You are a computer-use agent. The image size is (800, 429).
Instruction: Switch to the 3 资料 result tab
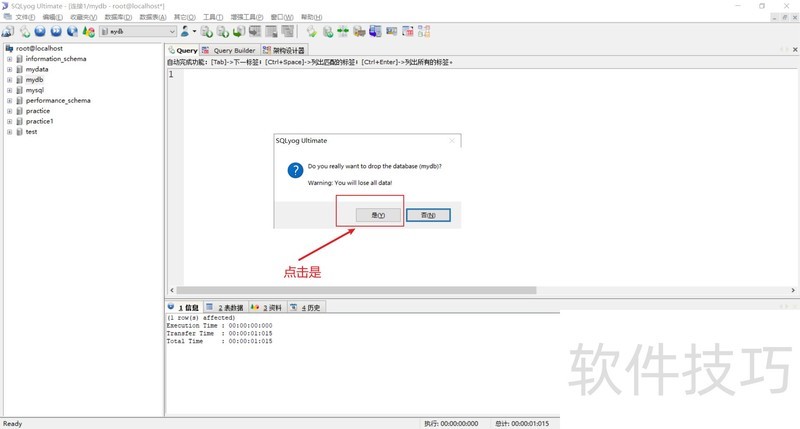266,308
